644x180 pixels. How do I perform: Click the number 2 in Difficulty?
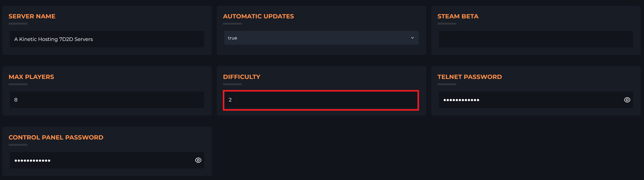pos(230,100)
